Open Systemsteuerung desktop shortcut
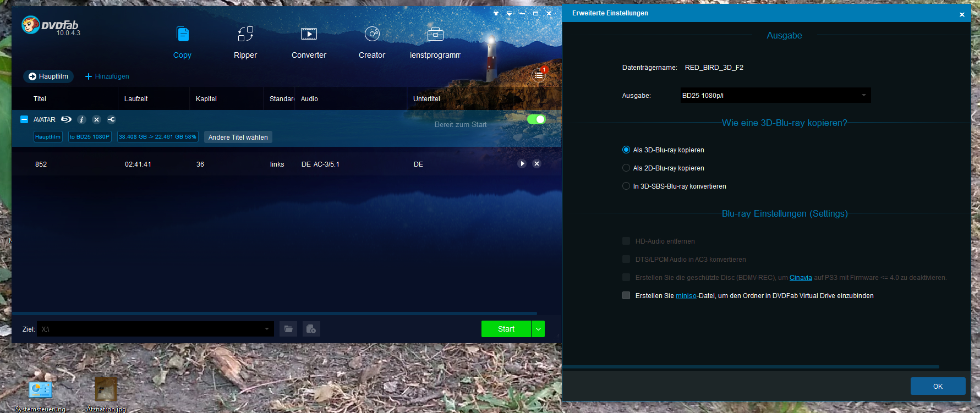980x413 pixels. [x=40, y=396]
